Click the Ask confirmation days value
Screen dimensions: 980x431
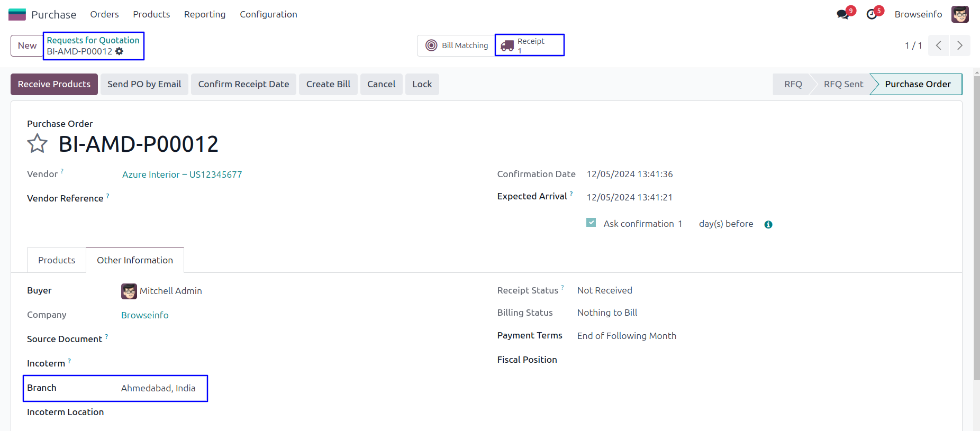(680, 224)
